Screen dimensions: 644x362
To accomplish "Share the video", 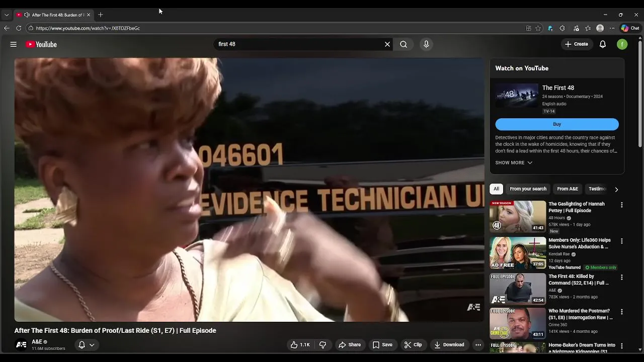I will (350, 345).
